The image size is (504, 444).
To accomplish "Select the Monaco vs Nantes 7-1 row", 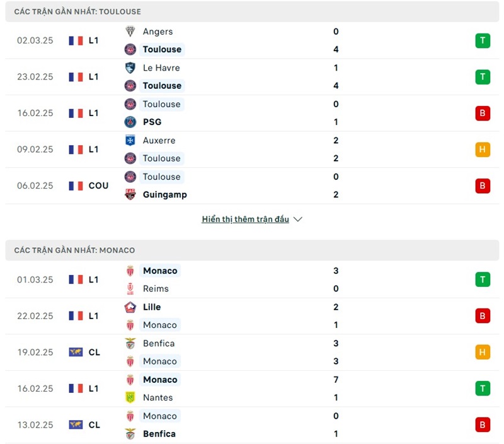I will pyautogui.click(x=252, y=389).
